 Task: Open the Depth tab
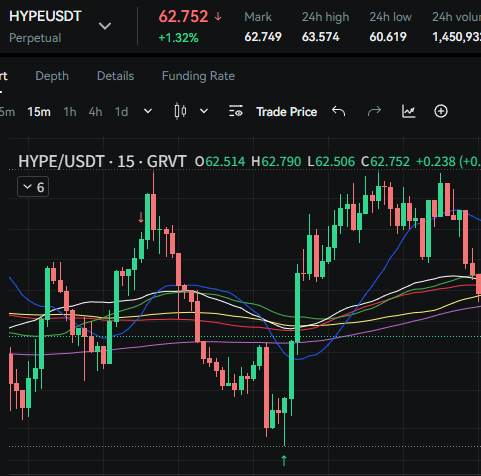pos(52,76)
